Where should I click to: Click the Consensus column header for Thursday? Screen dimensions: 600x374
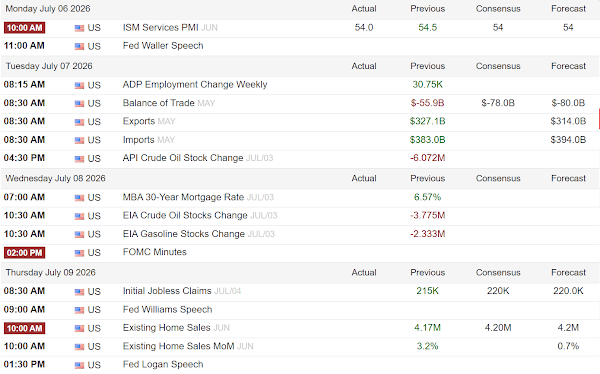498,273
